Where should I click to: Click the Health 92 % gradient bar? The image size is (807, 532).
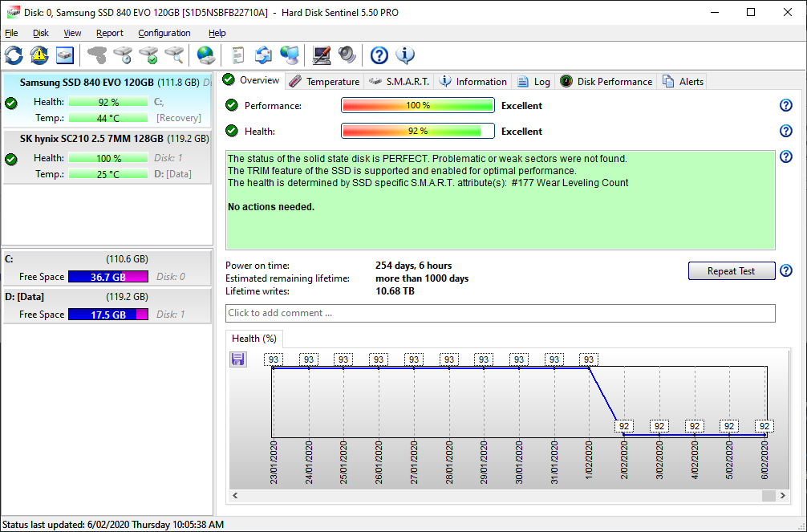pos(418,131)
